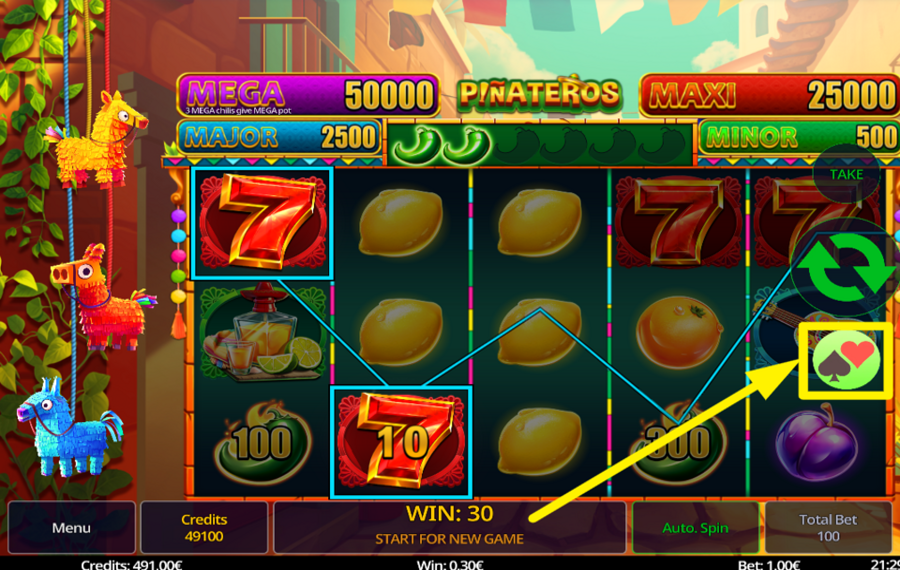
Task: Select the MAXI 25000 jackpot banner
Action: pos(770,95)
